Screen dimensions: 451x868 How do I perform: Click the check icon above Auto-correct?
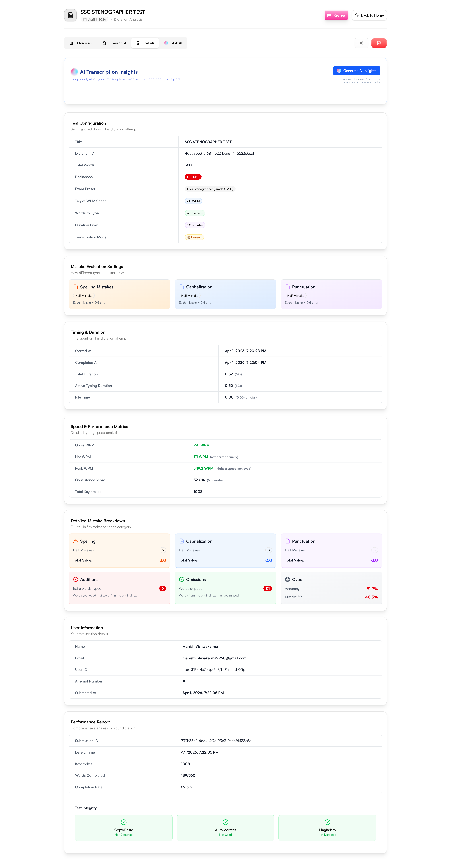[x=225, y=822]
